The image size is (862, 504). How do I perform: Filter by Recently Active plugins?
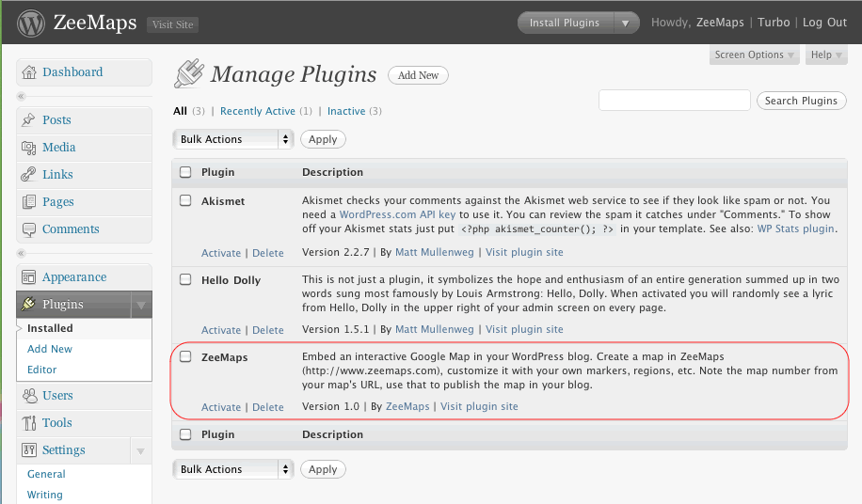pyautogui.click(x=257, y=111)
